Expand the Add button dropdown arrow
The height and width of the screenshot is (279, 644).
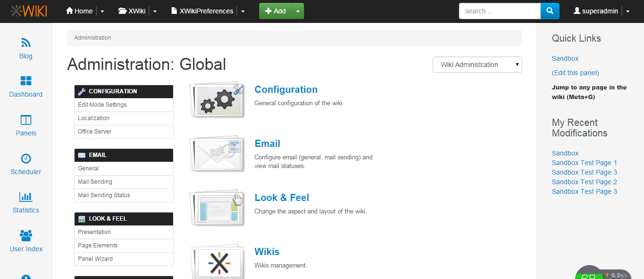tap(298, 11)
